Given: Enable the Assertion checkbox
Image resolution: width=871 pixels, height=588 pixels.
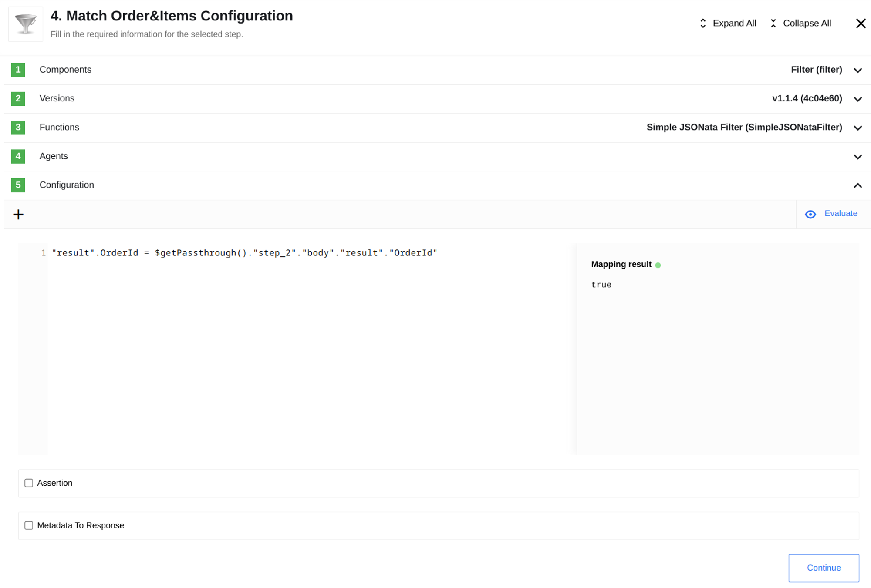Looking at the screenshot, I should 28,483.
